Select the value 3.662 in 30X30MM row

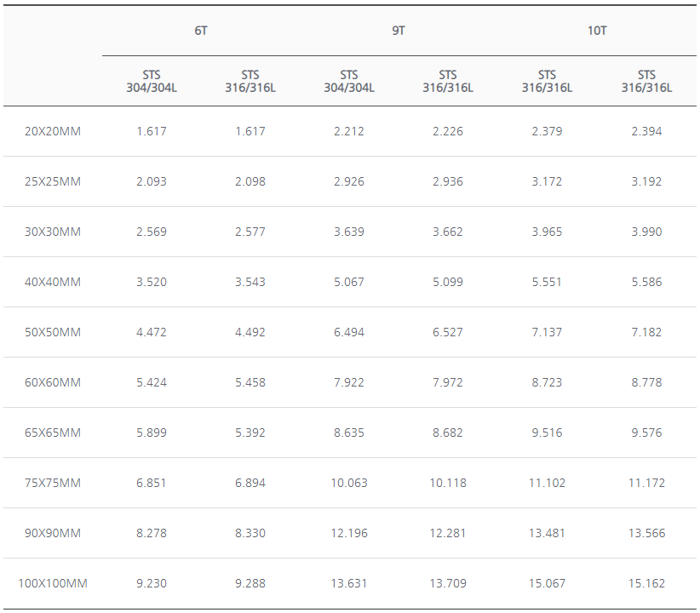pyautogui.click(x=448, y=232)
